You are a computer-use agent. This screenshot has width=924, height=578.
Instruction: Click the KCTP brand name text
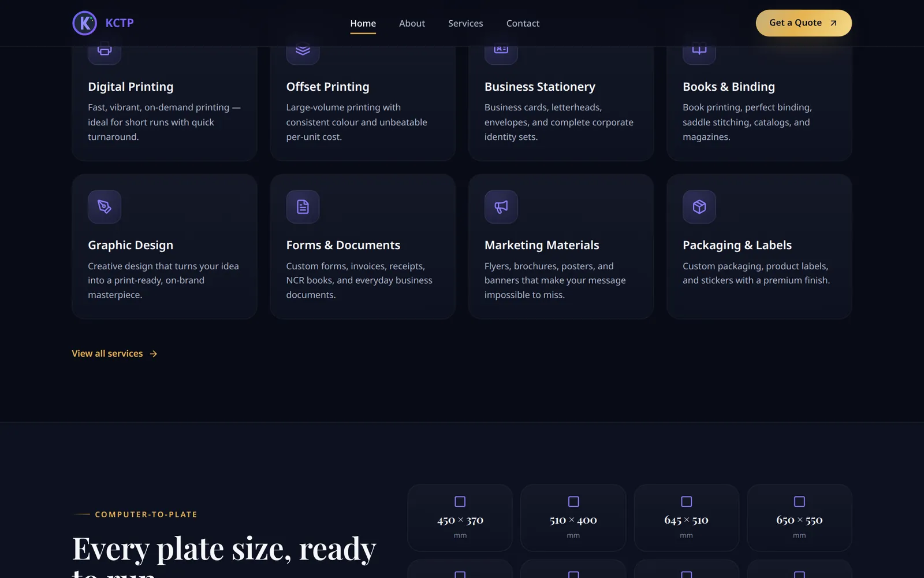tap(120, 23)
